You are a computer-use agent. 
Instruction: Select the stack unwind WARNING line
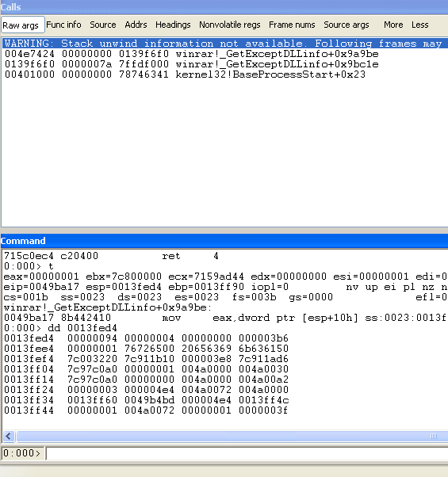[225, 44]
